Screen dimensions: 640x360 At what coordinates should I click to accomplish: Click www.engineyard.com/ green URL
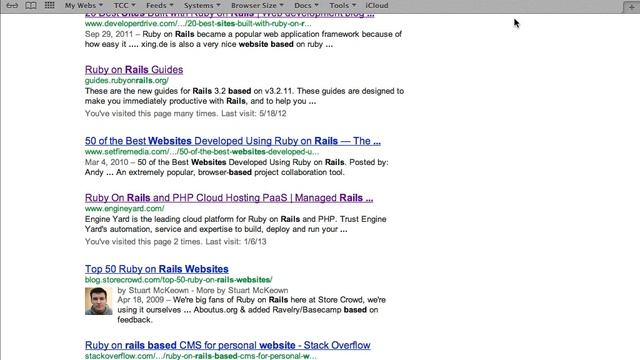pyautogui.click(x=124, y=209)
